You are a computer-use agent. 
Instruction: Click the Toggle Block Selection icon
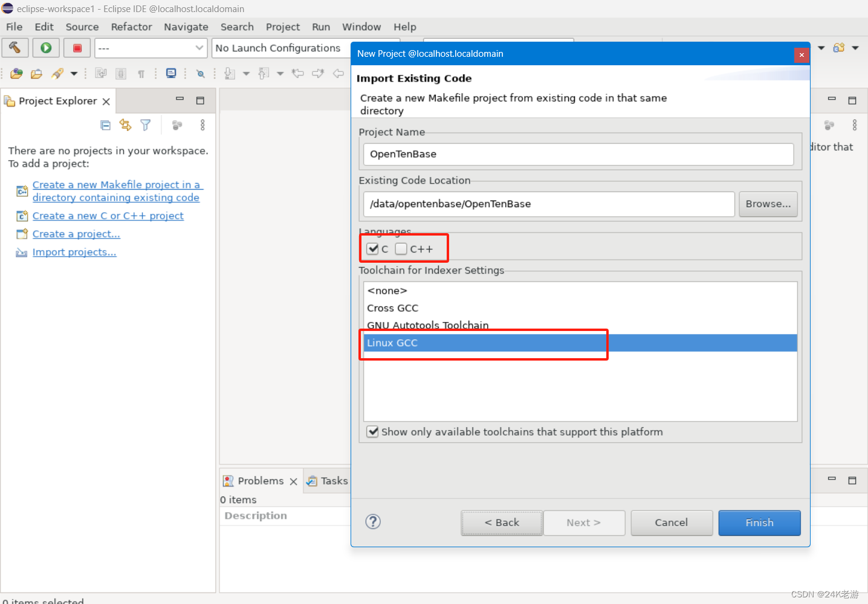[121, 74]
